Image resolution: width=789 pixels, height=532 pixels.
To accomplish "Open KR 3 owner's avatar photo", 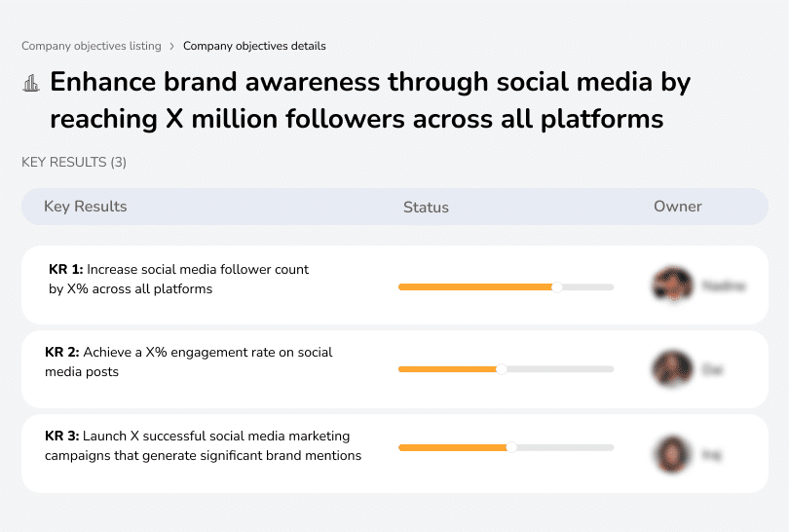I will (x=672, y=454).
